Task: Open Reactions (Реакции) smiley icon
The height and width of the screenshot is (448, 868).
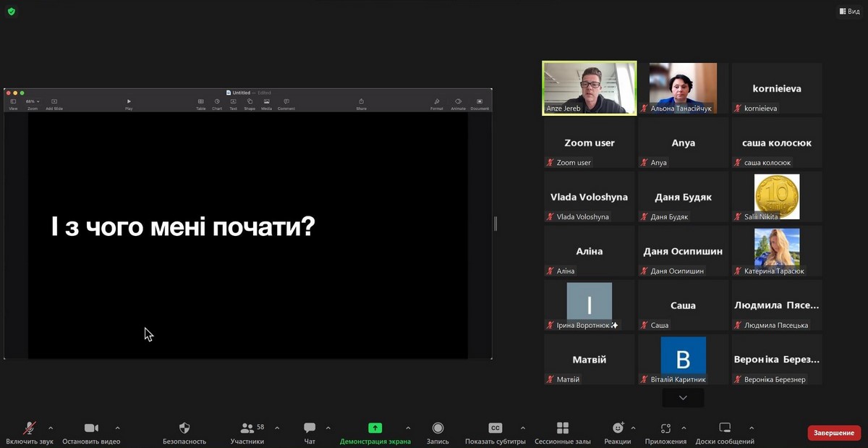Action: [x=618, y=428]
